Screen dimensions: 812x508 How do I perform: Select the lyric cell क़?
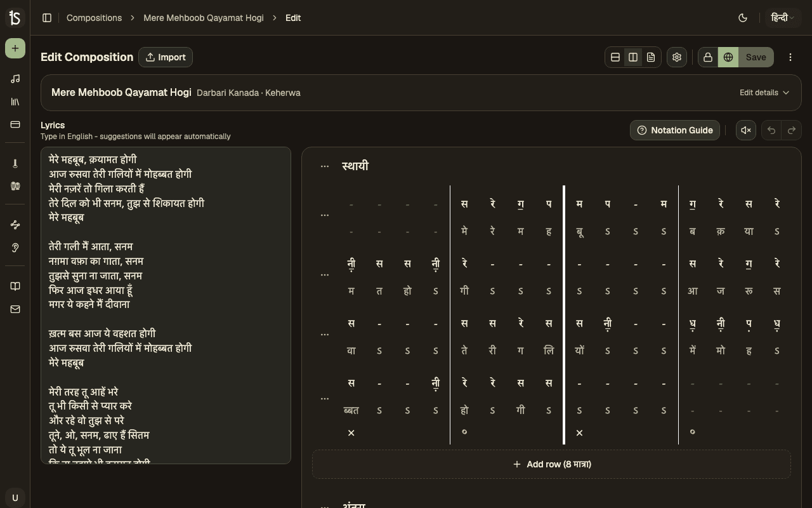point(721,232)
